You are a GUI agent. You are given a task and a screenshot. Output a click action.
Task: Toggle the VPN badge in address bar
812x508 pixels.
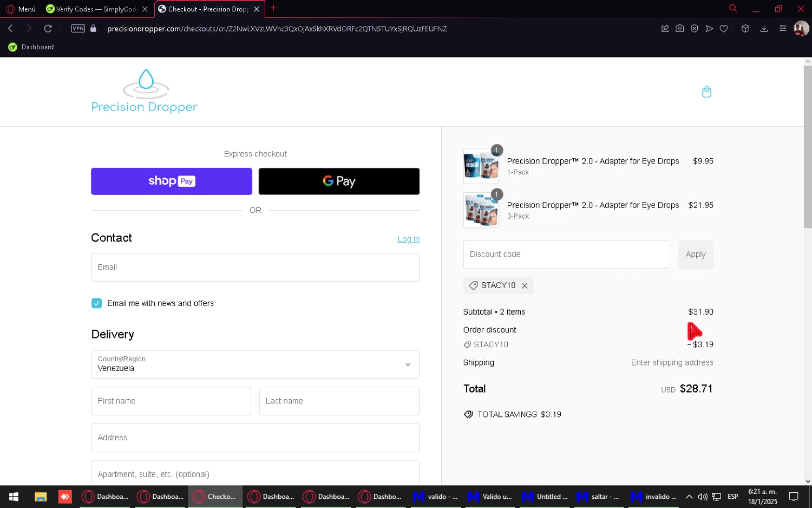(x=78, y=29)
